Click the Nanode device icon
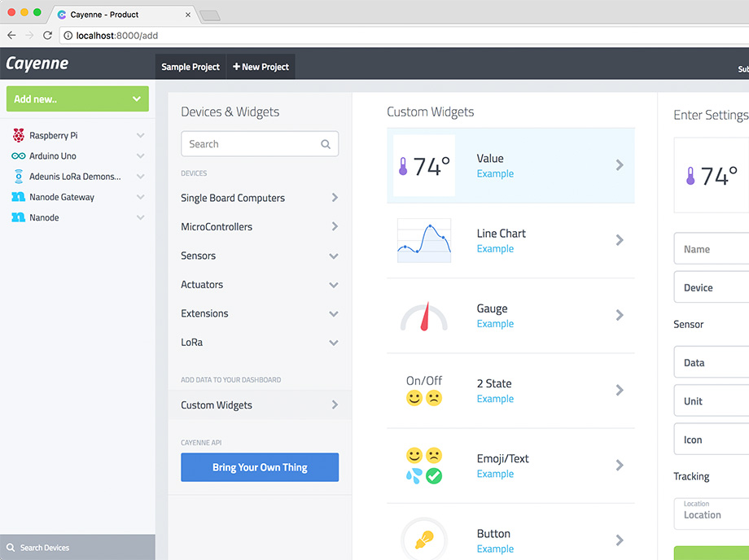Viewport: 749px width, 560px height. pyautogui.click(x=18, y=217)
